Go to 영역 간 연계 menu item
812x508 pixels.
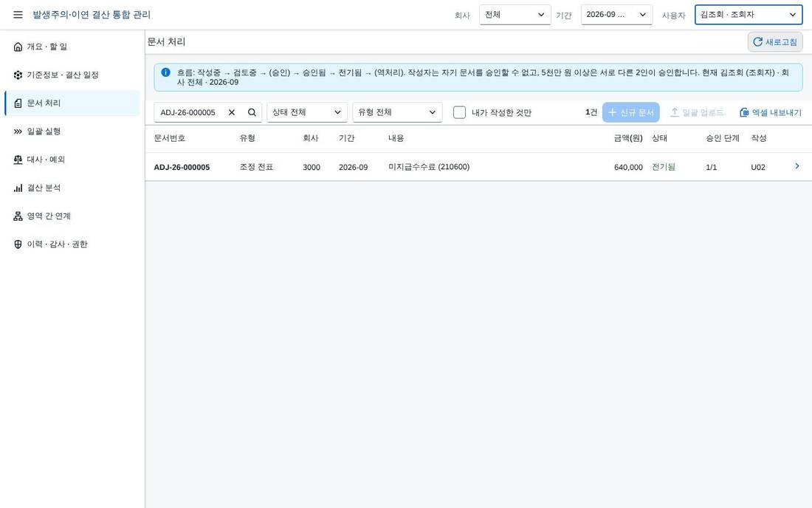tap(72, 216)
